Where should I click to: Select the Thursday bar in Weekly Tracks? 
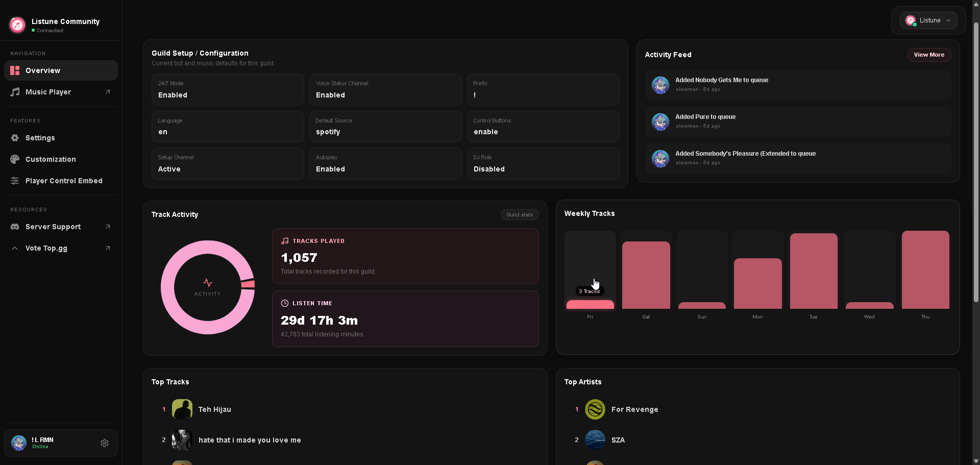[x=925, y=270]
